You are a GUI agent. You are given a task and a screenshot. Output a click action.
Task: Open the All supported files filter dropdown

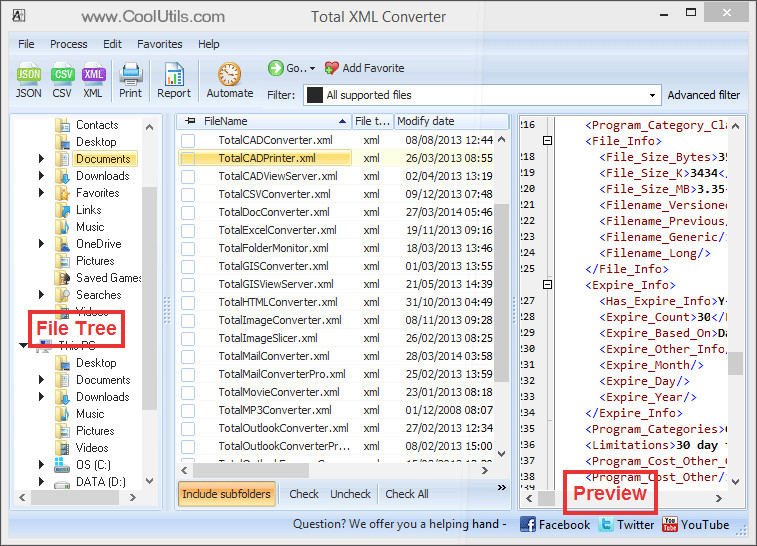[652, 95]
